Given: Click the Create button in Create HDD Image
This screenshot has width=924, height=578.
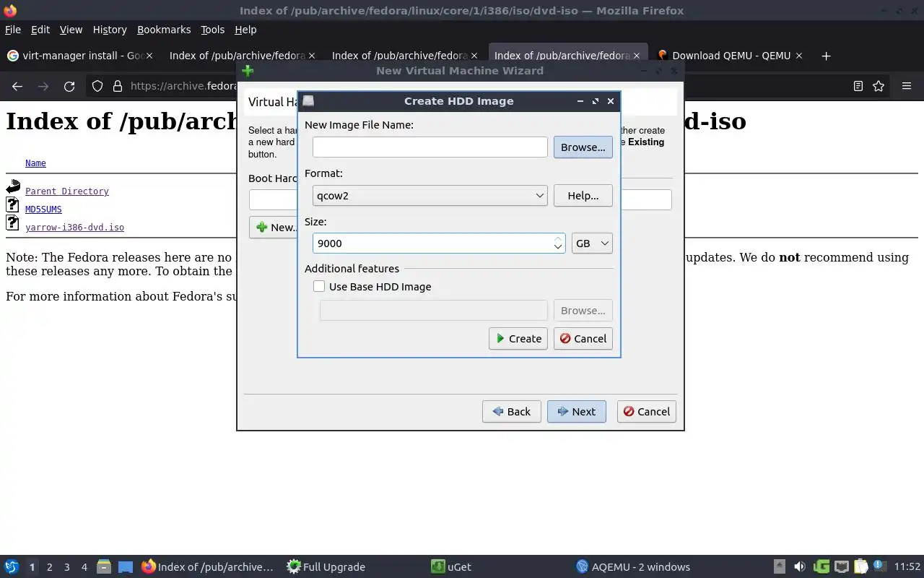Looking at the screenshot, I should (x=518, y=338).
